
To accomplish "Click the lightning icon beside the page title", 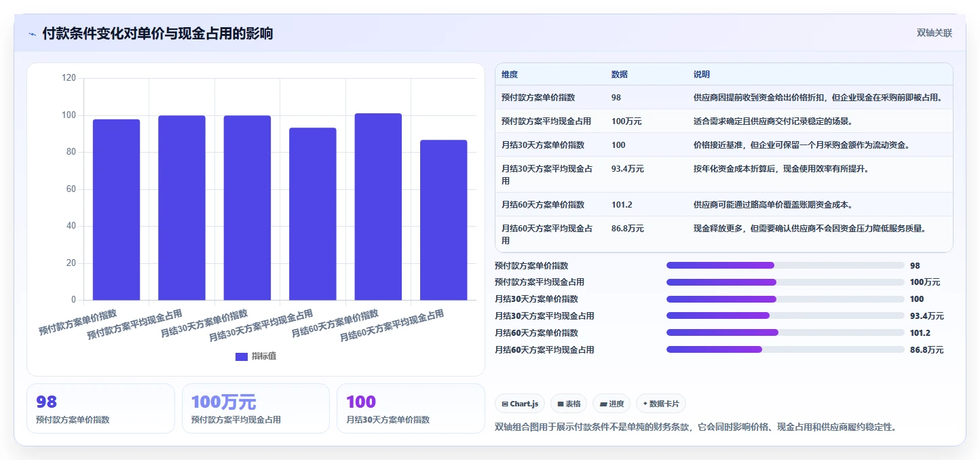I will [32, 34].
